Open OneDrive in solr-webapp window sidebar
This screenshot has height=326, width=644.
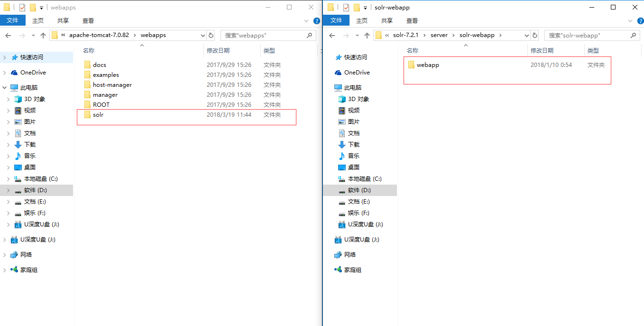tap(357, 73)
